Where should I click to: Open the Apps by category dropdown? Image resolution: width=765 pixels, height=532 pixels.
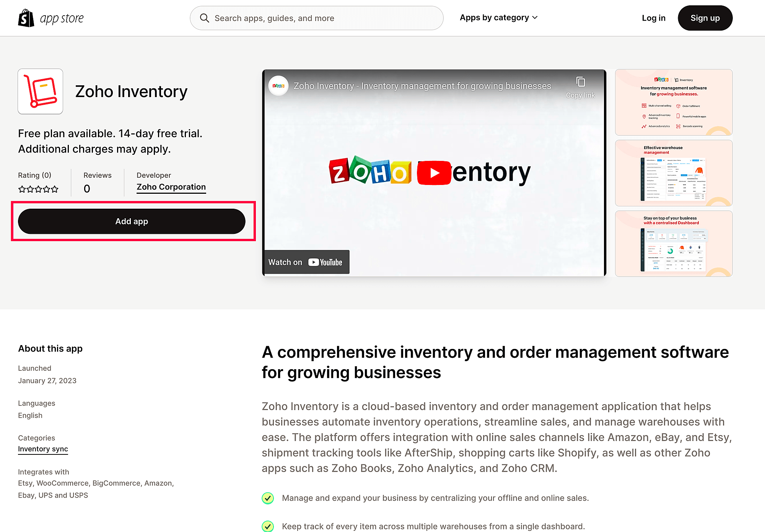[499, 18]
